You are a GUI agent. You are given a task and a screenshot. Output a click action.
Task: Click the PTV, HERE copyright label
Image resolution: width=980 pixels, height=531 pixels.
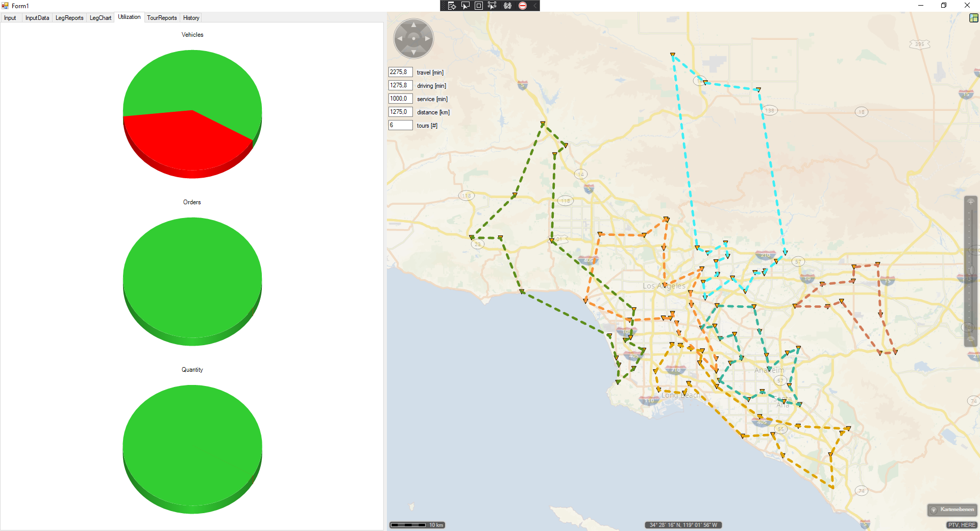[962, 525]
